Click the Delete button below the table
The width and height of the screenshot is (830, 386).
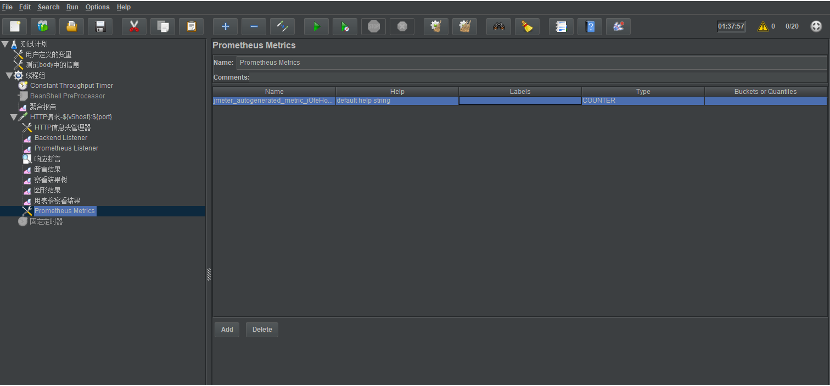pos(262,329)
